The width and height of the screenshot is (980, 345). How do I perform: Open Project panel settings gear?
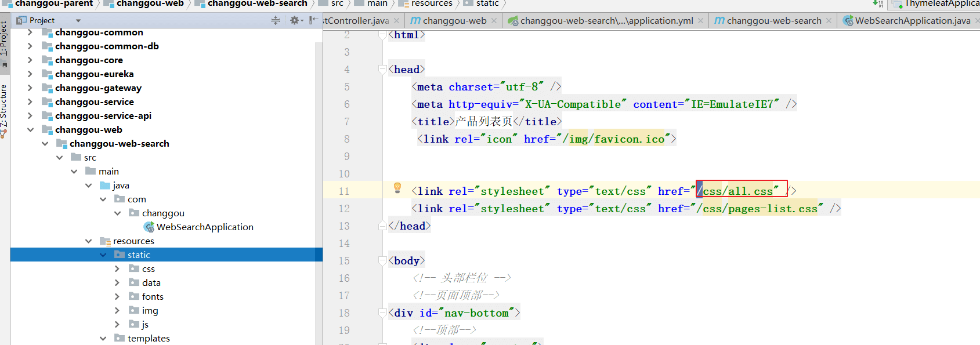coord(295,20)
